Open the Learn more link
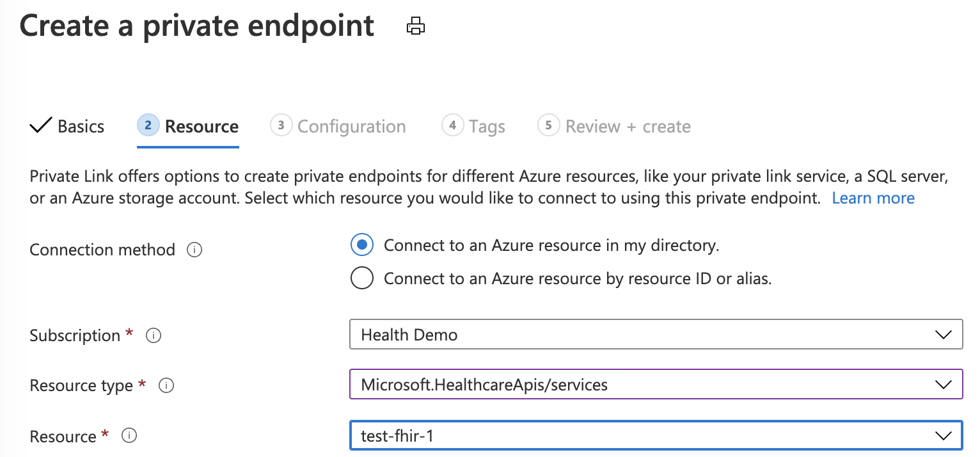The width and height of the screenshot is (980, 457). pyautogui.click(x=873, y=198)
